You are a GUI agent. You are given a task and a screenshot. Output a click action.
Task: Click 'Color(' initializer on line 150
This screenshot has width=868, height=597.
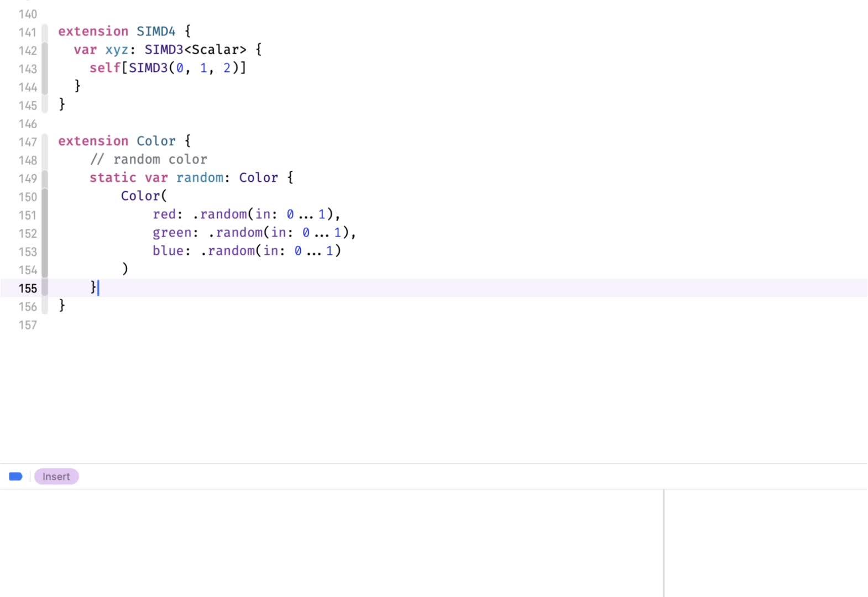[144, 196]
